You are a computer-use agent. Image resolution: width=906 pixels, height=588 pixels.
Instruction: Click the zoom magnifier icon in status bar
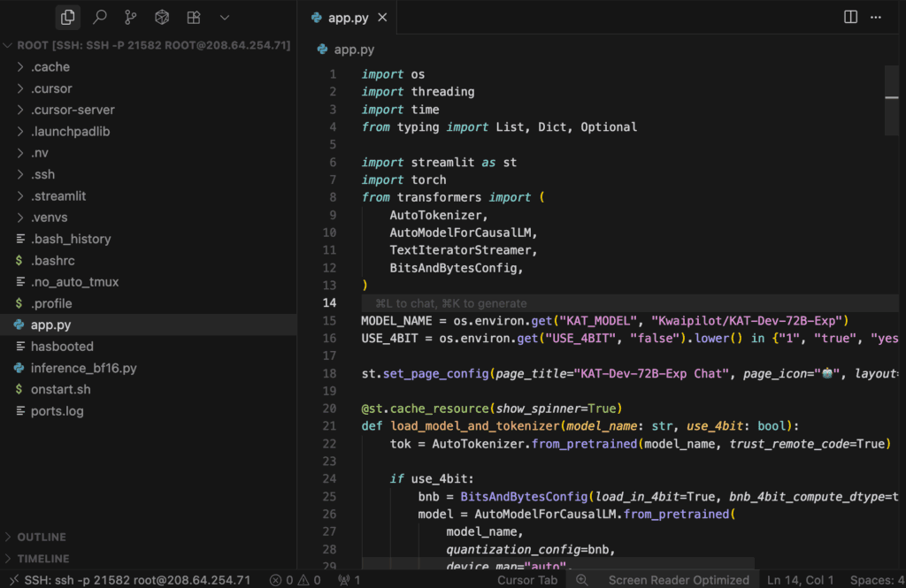(582, 580)
